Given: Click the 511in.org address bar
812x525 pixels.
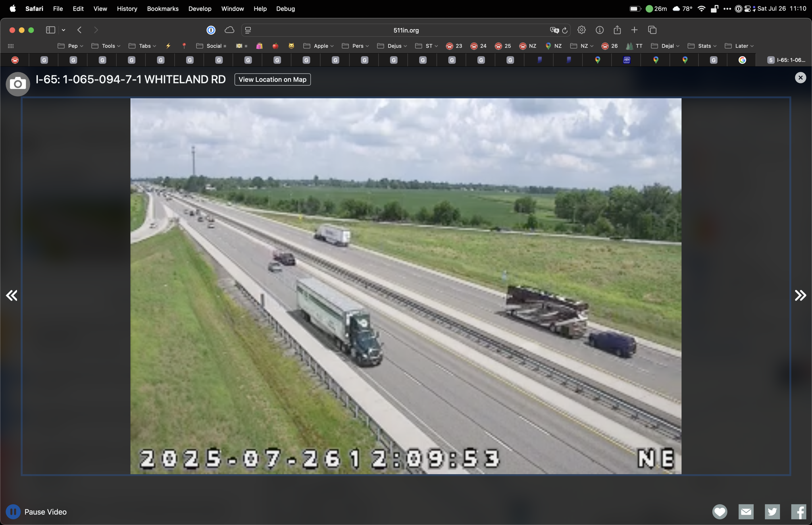Looking at the screenshot, I should (406, 30).
